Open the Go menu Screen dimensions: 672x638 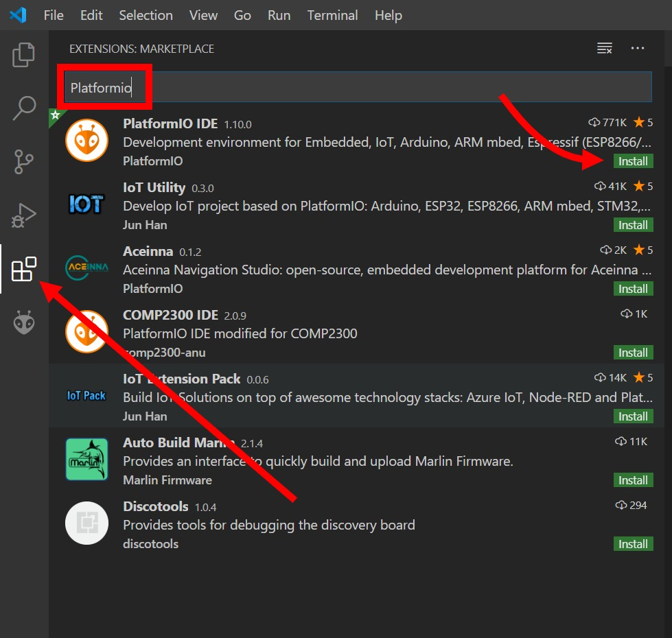(242, 15)
